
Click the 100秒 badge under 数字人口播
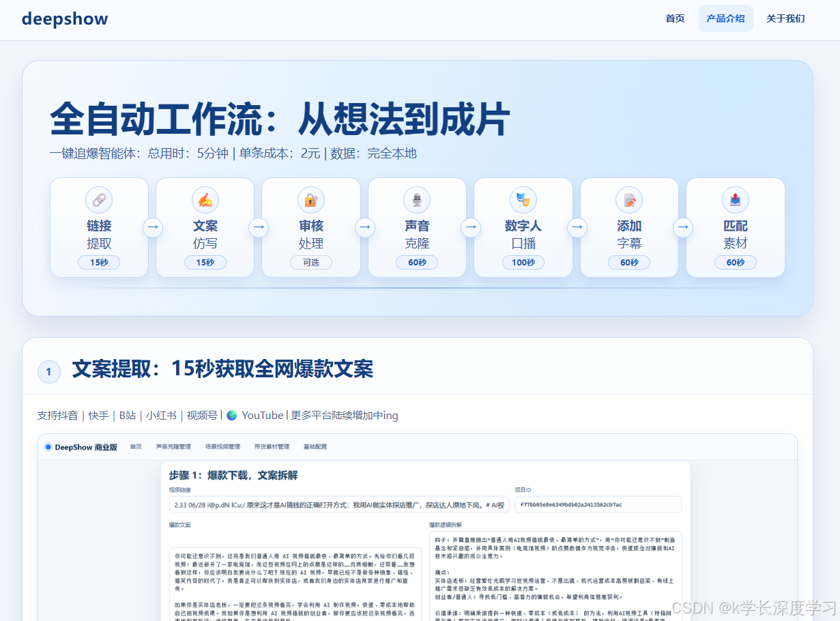523,262
